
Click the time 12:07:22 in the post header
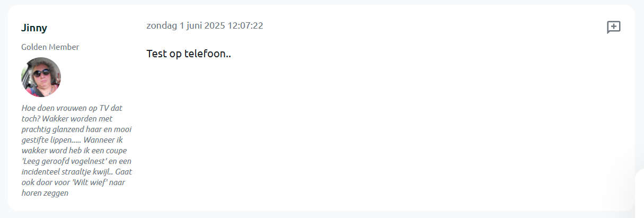tap(245, 25)
